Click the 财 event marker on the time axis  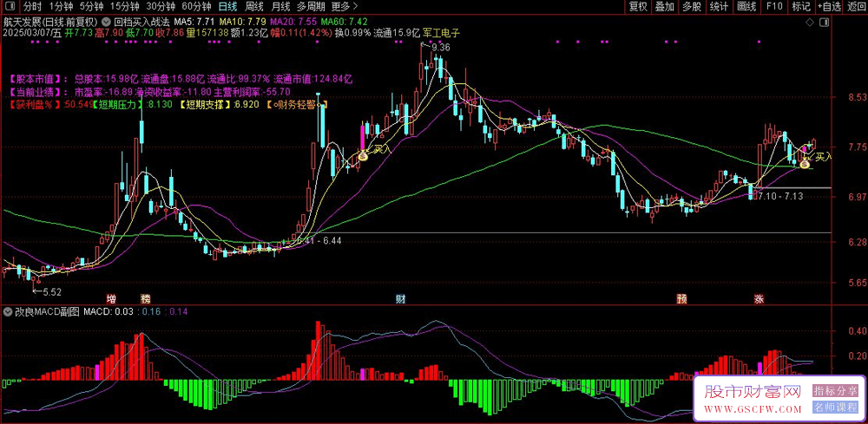pyautogui.click(x=401, y=299)
